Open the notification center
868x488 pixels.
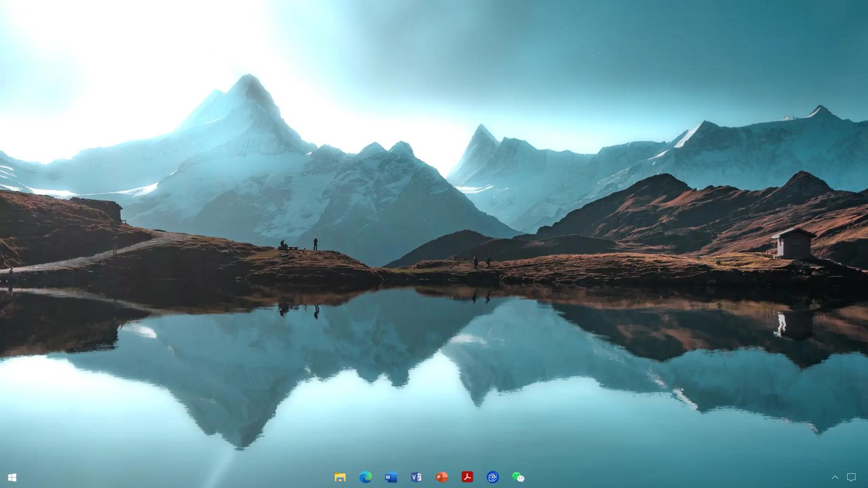point(852,478)
